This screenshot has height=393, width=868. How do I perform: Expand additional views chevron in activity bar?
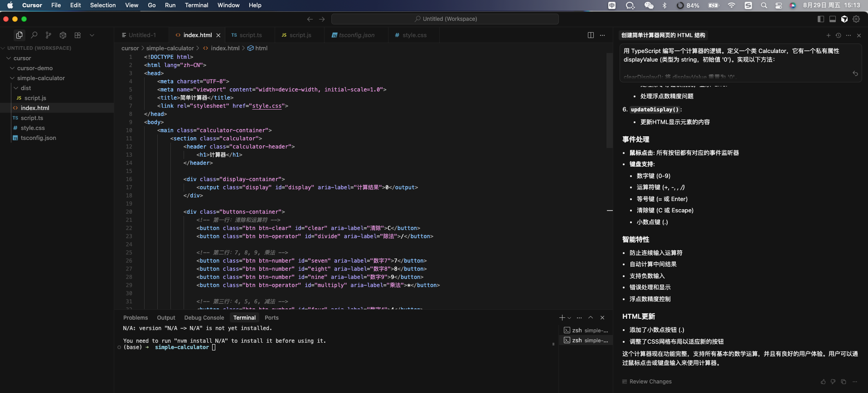92,35
